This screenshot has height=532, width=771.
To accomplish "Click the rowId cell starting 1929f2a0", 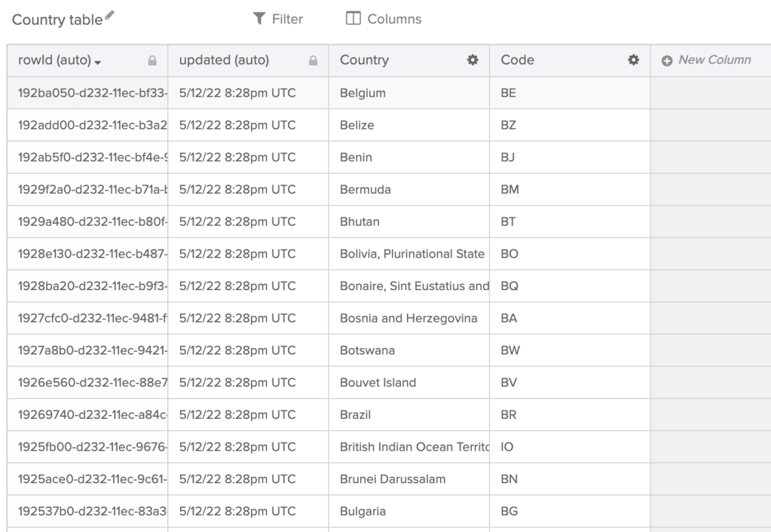I will [x=87, y=190].
